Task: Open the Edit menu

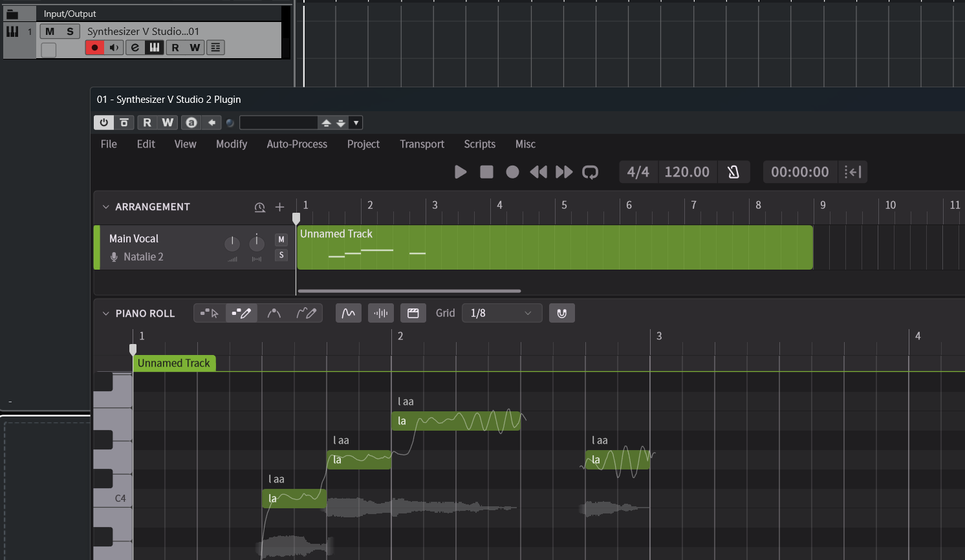Action: 146,144
